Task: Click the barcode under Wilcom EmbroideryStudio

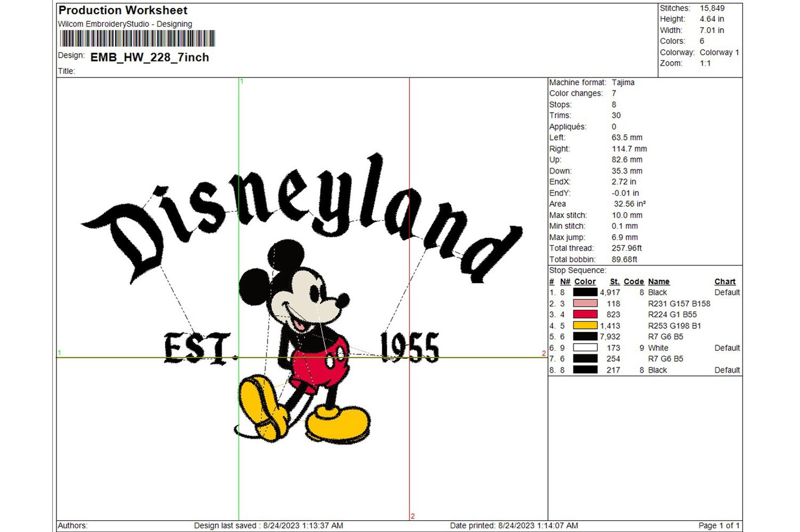Action: [x=138, y=38]
